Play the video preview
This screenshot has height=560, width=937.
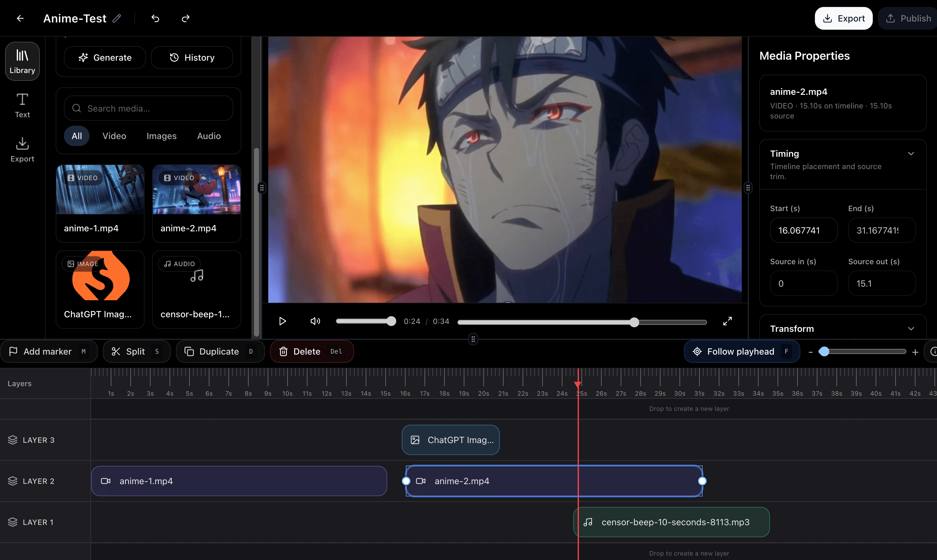(x=282, y=321)
